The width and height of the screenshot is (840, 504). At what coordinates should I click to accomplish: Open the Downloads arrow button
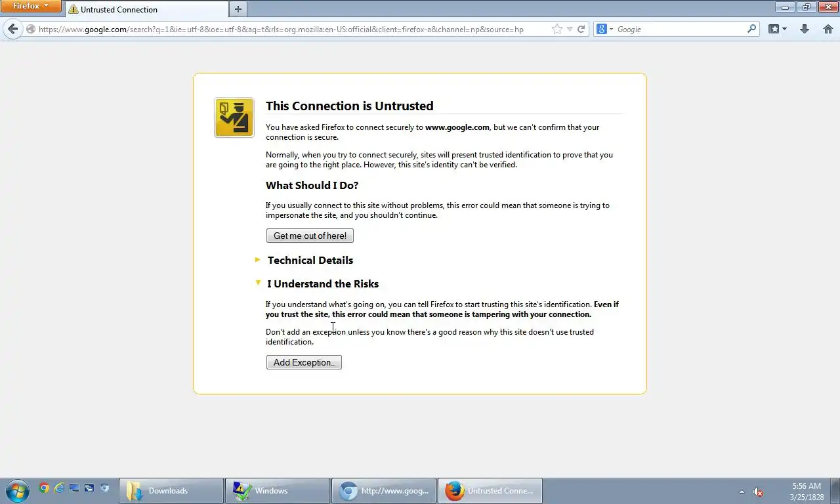[x=805, y=29]
